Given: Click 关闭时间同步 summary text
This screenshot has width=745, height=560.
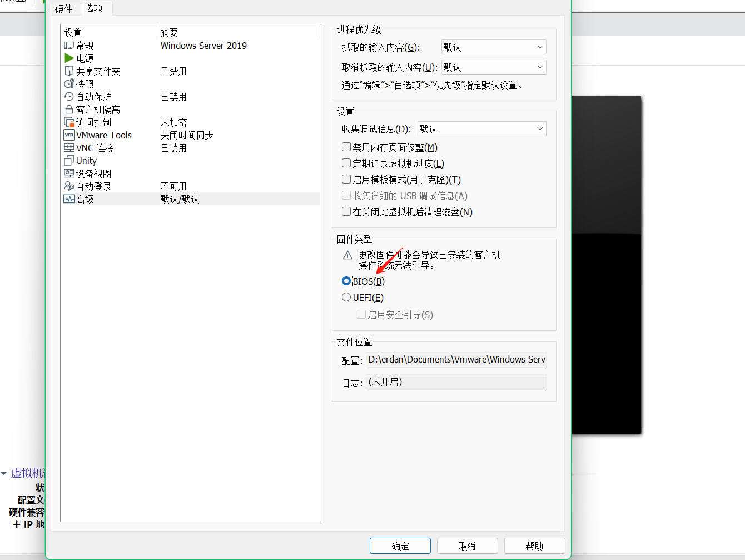Looking at the screenshot, I should pos(187,135).
